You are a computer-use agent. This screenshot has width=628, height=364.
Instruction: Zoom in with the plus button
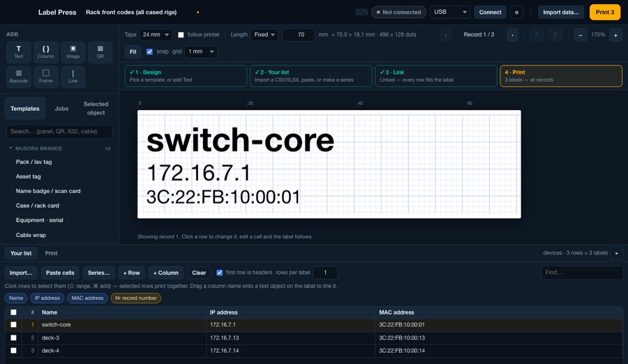615,36
